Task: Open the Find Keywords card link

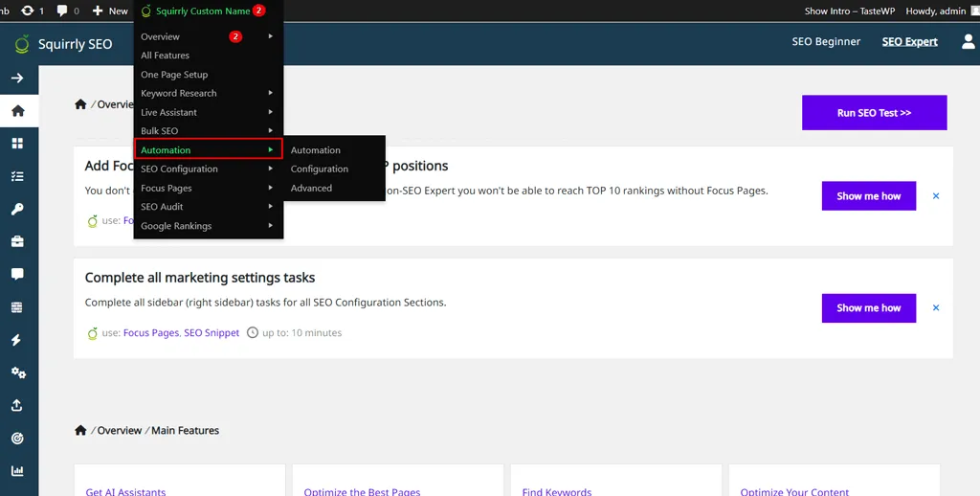Action: tap(557, 491)
